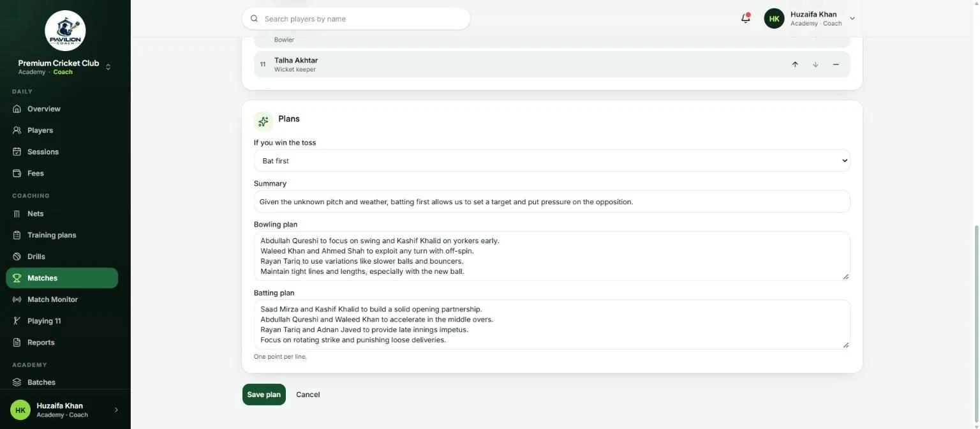Screen dimensions: 980x429
Task: Click the Nets icon in sidebar
Action: coord(17,214)
